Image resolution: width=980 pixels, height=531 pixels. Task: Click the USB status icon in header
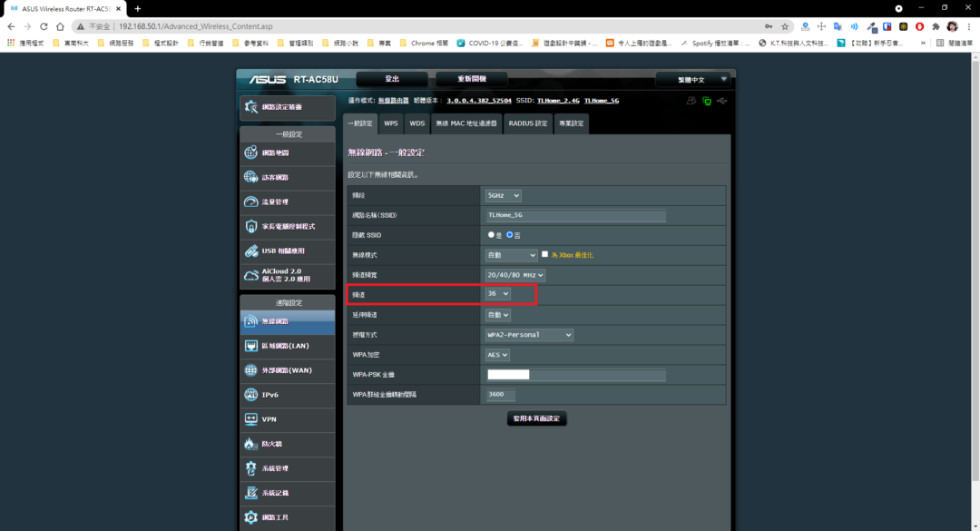point(722,101)
